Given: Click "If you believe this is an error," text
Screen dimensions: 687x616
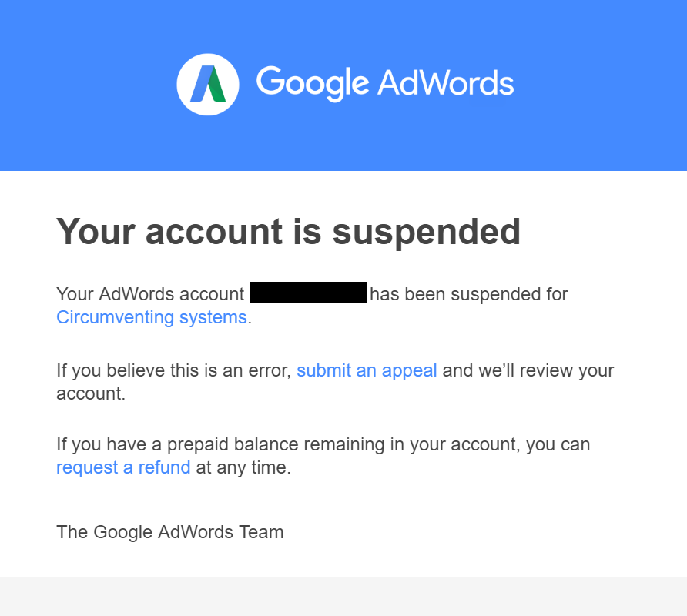Looking at the screenshot, I should [x=174, y=370].
